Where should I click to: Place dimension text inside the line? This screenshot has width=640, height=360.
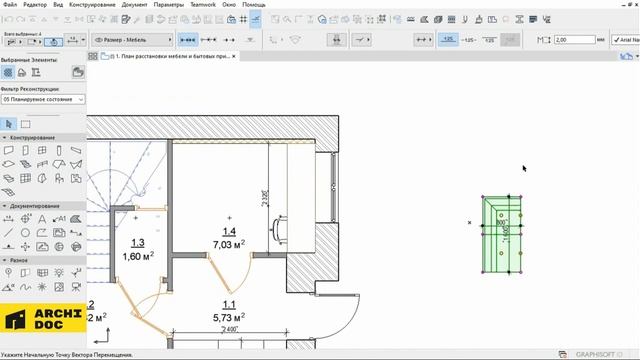[x=469, y=40]
